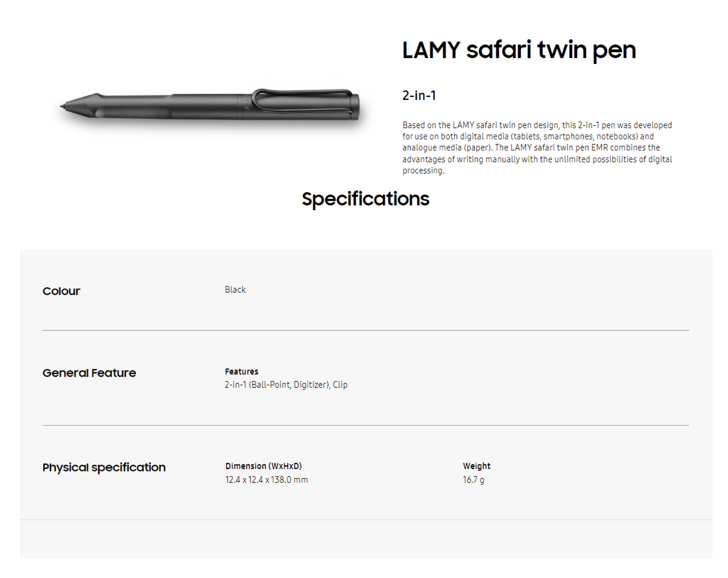
Task: Select the "Colour" specification label
Action: [61, 291]
